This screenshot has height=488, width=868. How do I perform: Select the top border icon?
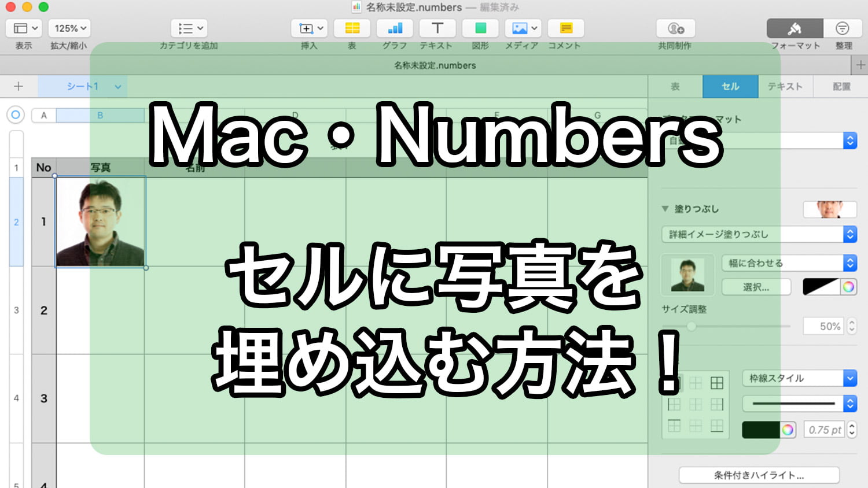674,426
